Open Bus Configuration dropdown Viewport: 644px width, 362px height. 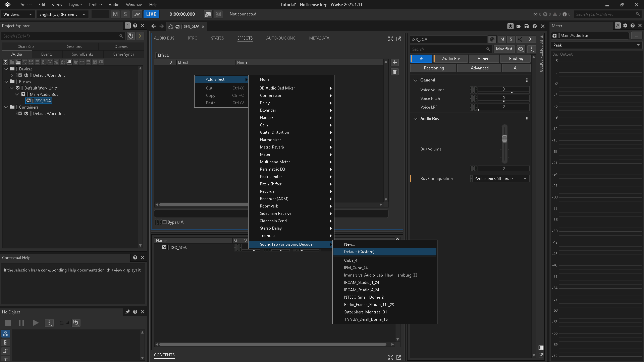point(500,179)
